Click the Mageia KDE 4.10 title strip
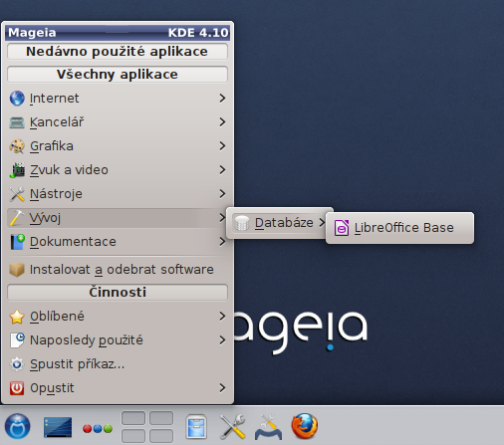Viewport: 504px width, 445px height. [x=118, y=33]
